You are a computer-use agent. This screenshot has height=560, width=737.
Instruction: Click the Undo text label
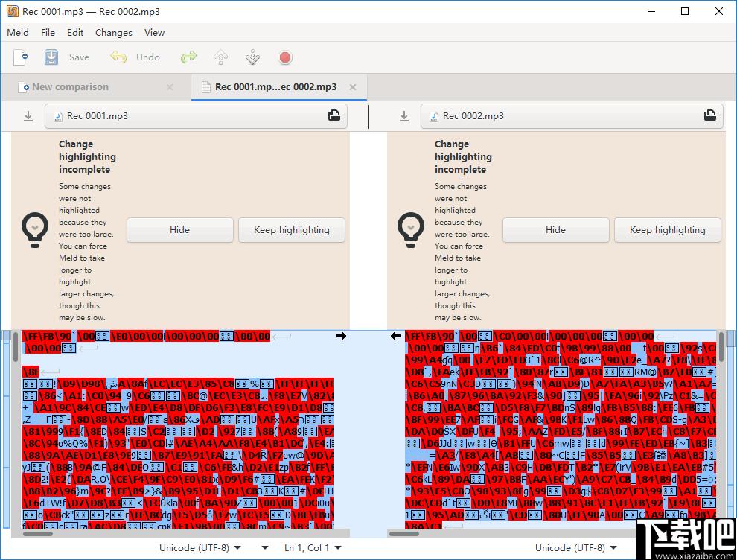(x=147, y=57)
